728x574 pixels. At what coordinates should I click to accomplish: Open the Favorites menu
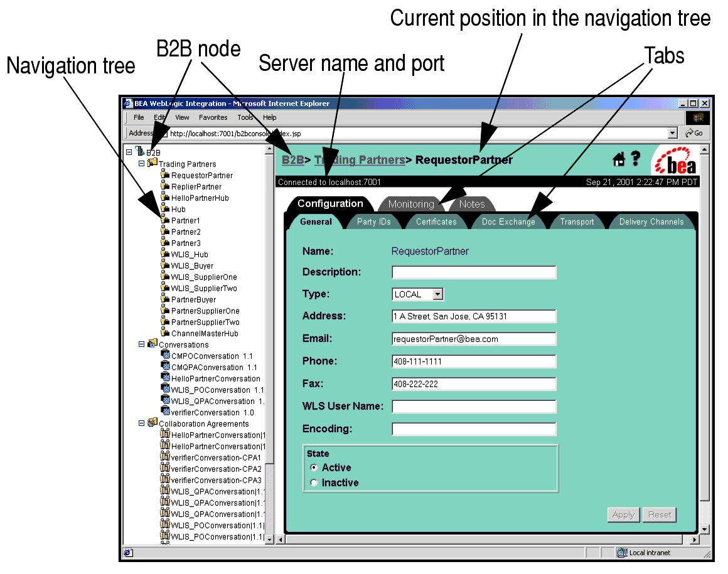tap(213, 117)
